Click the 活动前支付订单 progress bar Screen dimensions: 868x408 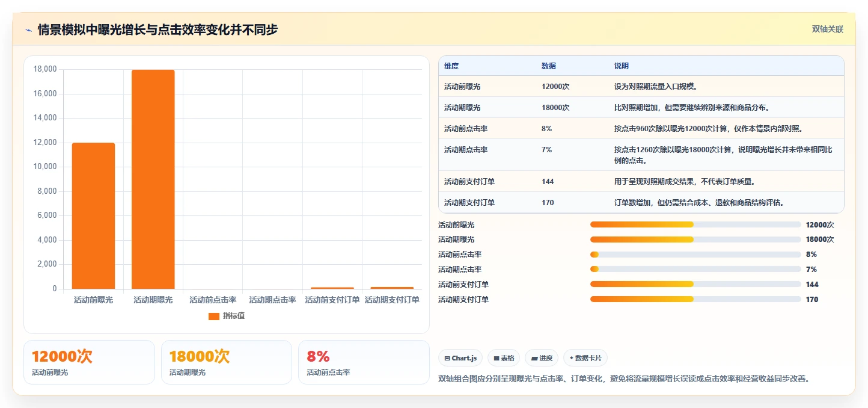(x=695, y=284)
